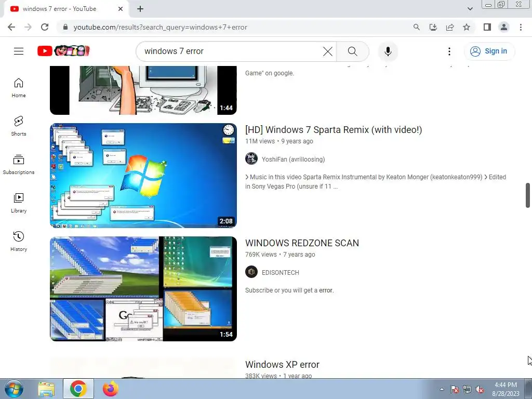Click the Watch later clock on Sparta Remix thumbnail
The image size is (532, 399).
(229, 129)
